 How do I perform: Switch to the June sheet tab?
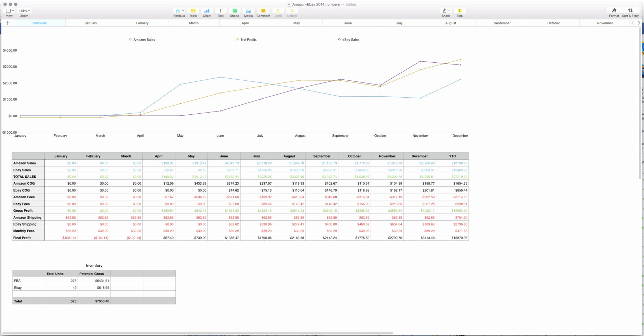click(348, 23)
